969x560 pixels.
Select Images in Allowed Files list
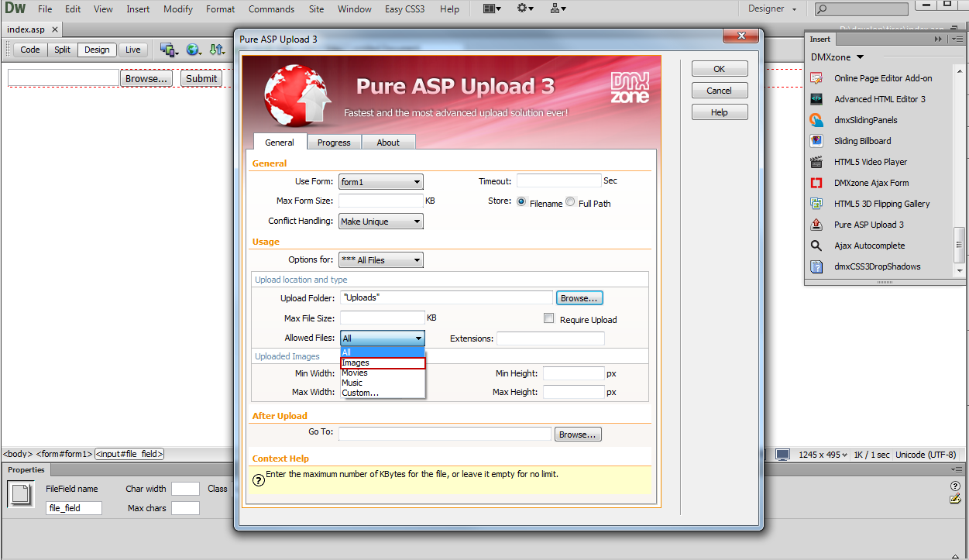(x=383, y=363)
